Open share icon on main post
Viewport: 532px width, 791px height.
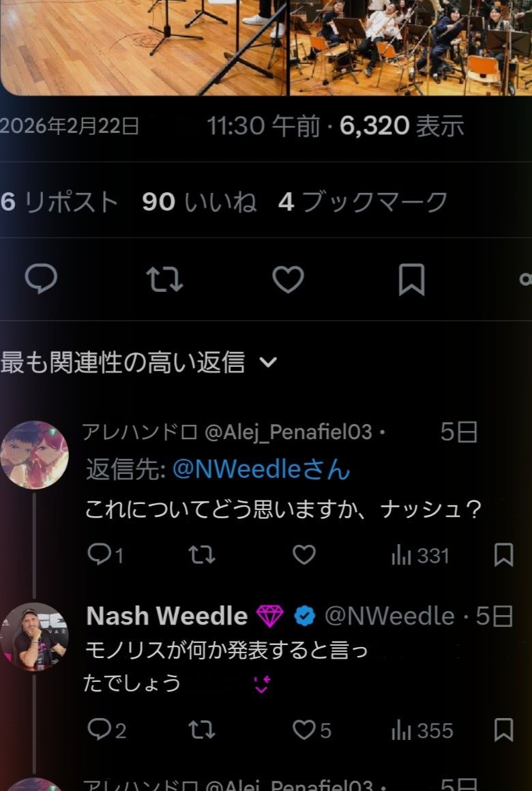coord(525,279)
